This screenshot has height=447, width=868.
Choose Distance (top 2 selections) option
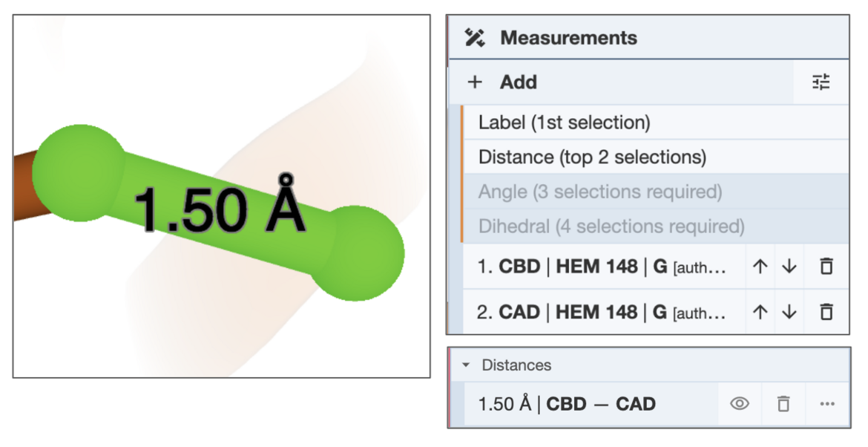[592, 157]
